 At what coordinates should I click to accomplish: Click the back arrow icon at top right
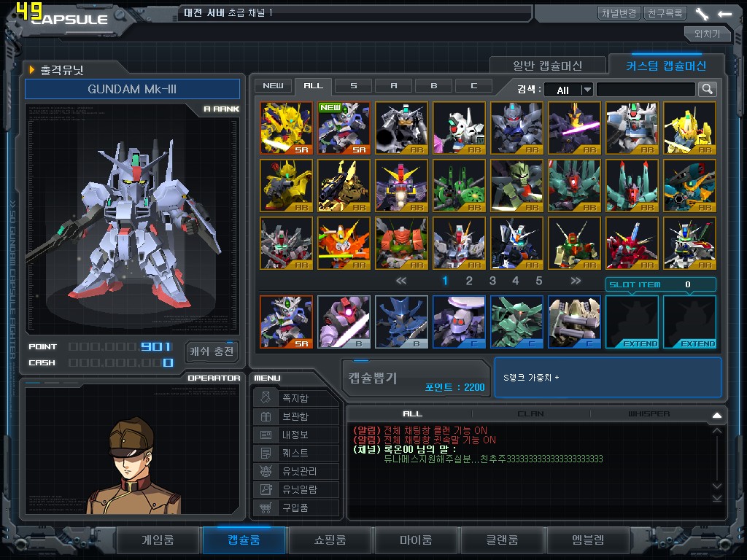coord(724,13)
